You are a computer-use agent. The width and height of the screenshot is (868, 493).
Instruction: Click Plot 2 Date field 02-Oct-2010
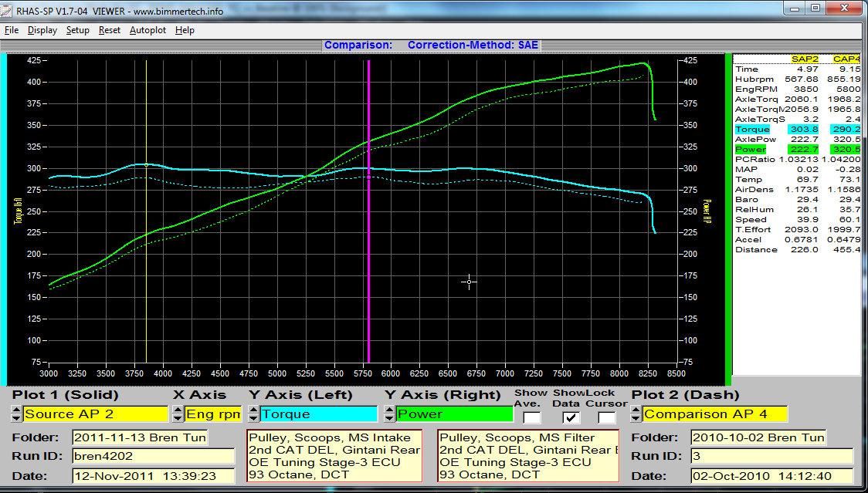coord(772,476)
